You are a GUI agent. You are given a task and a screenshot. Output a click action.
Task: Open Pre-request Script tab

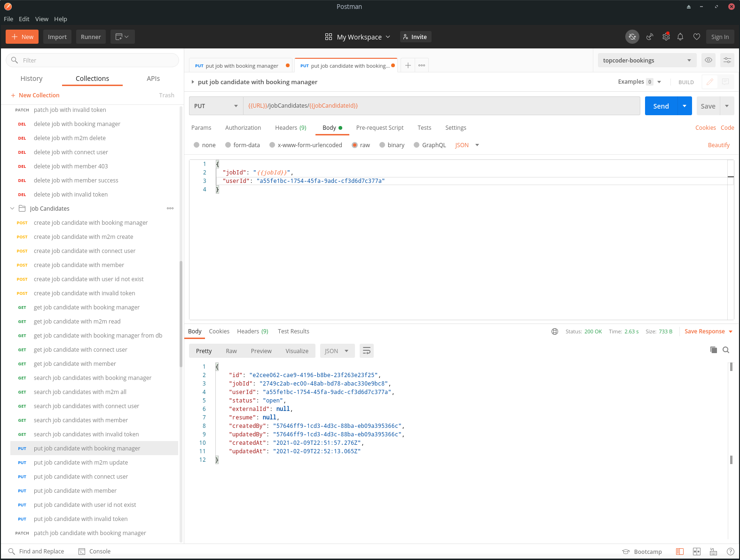click(380, 128)
